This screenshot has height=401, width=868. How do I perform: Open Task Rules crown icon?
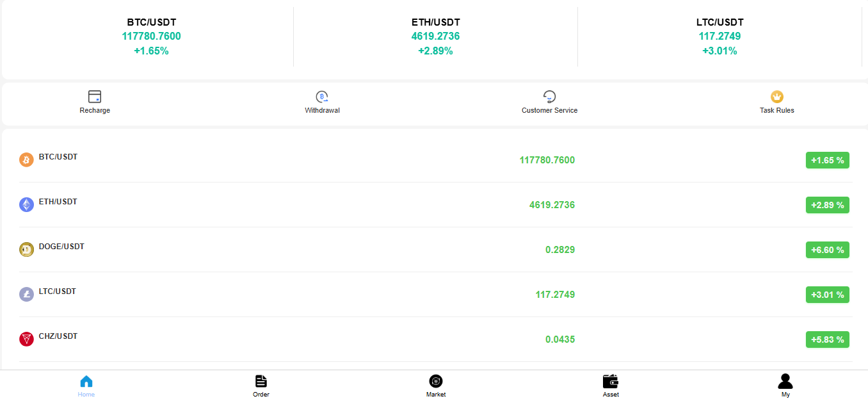coord(777,97)
